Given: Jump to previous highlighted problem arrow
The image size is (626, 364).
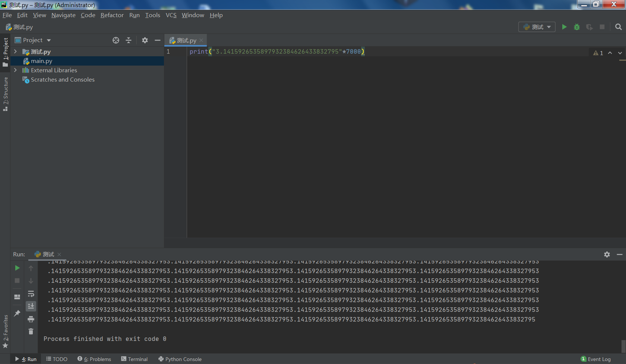Looking at the screenshot, I should coord(610,53).
